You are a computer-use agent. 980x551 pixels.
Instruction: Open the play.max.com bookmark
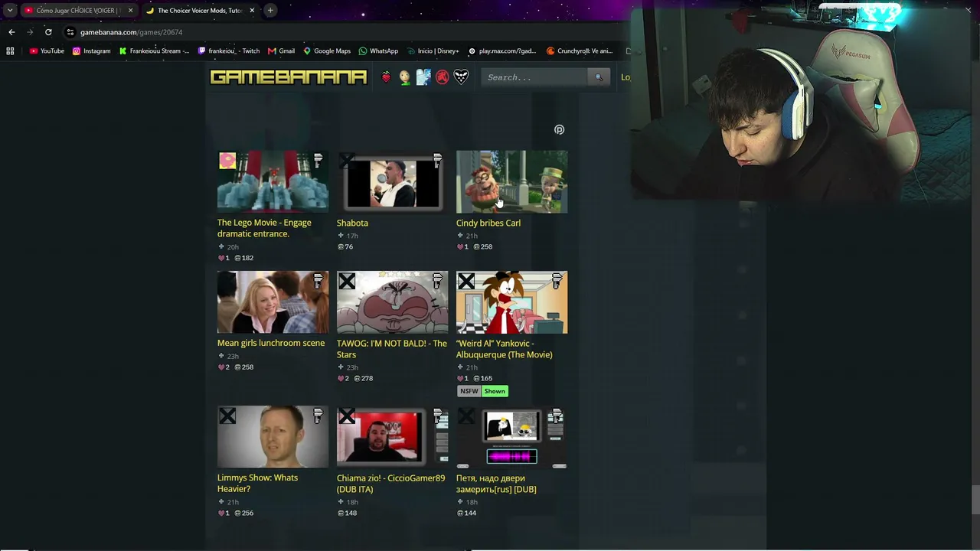pos(502,51)
